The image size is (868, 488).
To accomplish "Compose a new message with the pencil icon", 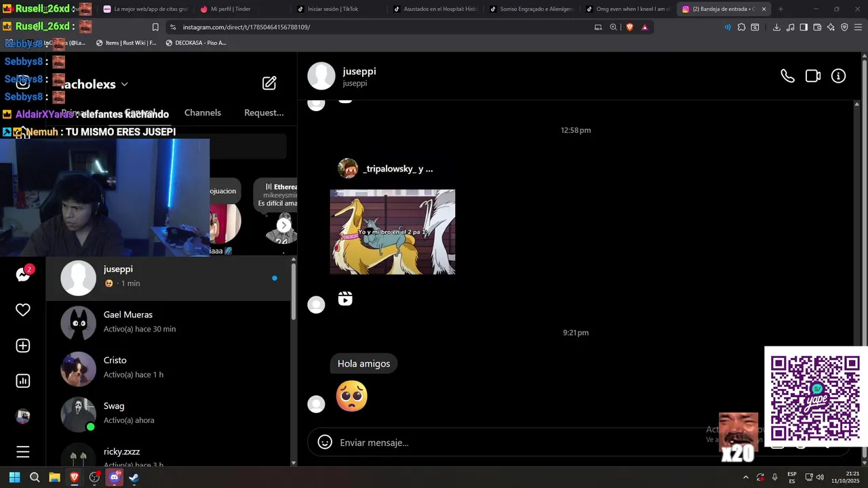I will coord(269,83).
